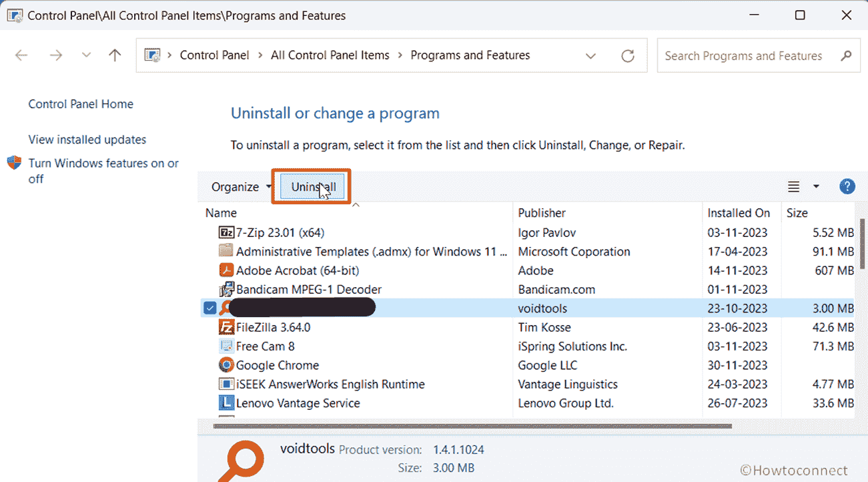Screen dimensions: 868x482
Task: Click the Uninstall button
Action: [x=313, y=187]
